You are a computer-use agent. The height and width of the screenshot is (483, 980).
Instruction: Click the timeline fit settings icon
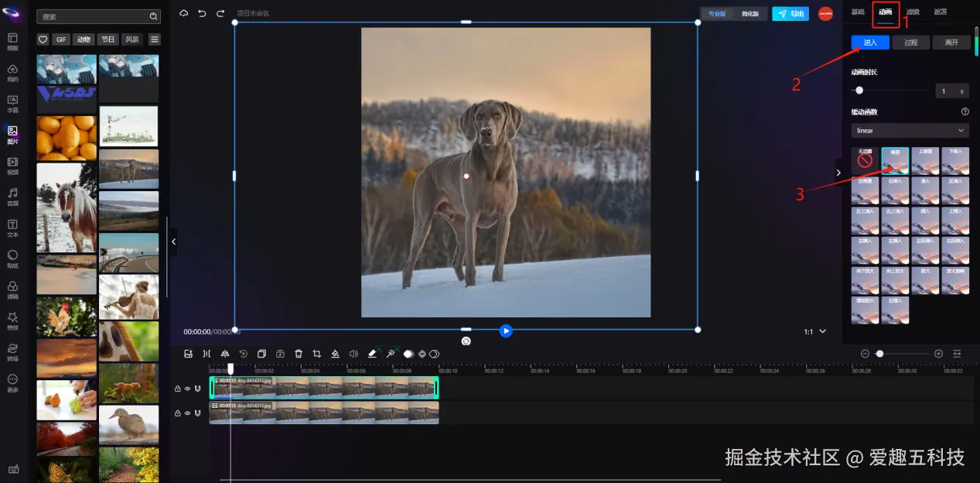957,354
